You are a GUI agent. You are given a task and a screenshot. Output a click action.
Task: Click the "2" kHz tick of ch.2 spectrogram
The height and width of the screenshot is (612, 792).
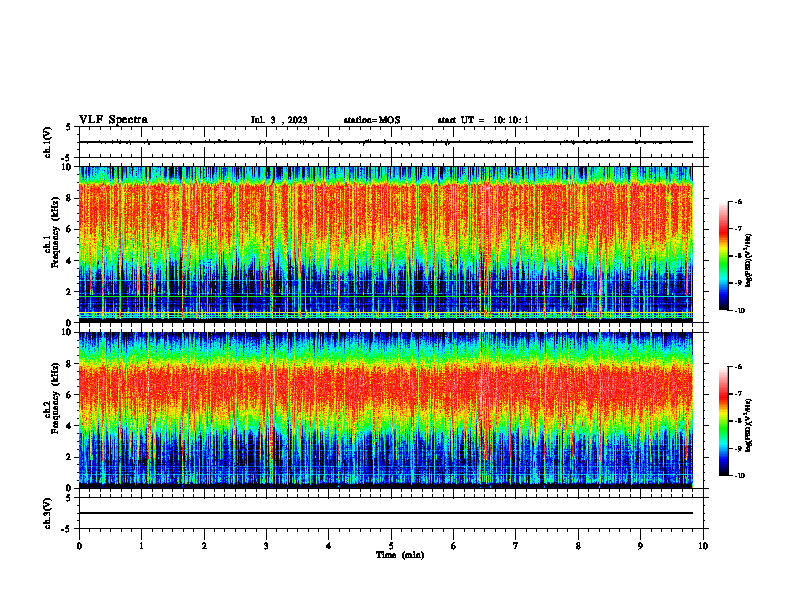pos(70,457)
